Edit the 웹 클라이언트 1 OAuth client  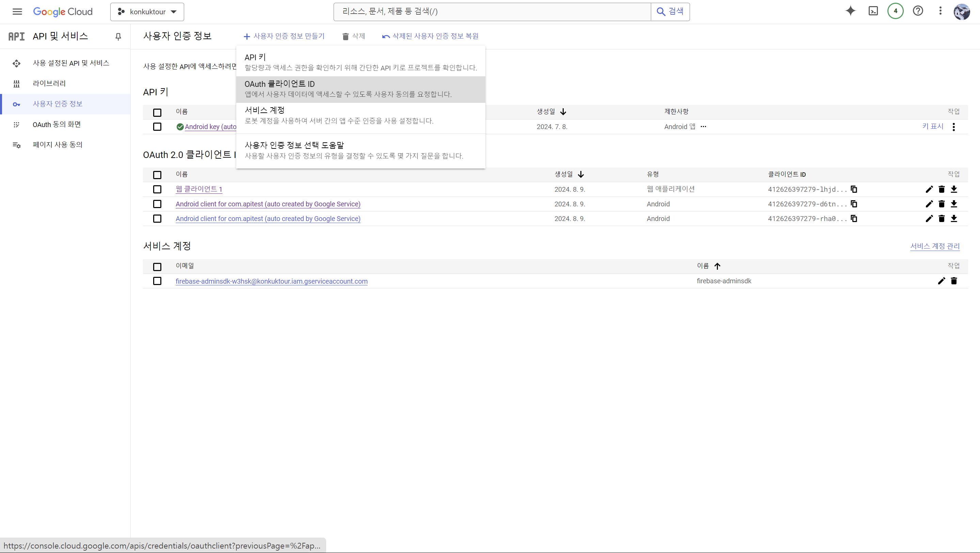[929, 189]
